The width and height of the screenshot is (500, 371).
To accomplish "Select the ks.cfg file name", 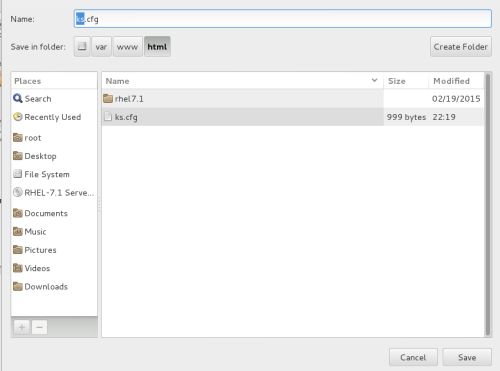I will [126, 117].
